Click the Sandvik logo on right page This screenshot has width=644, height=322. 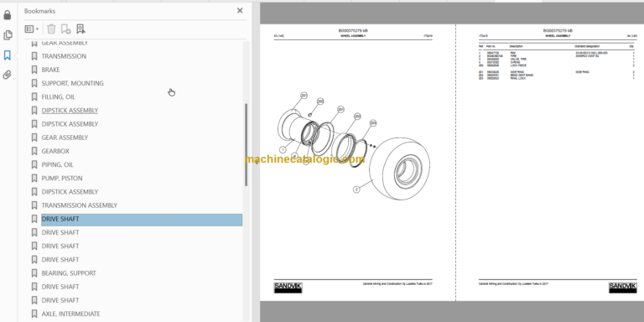[623, 288]
